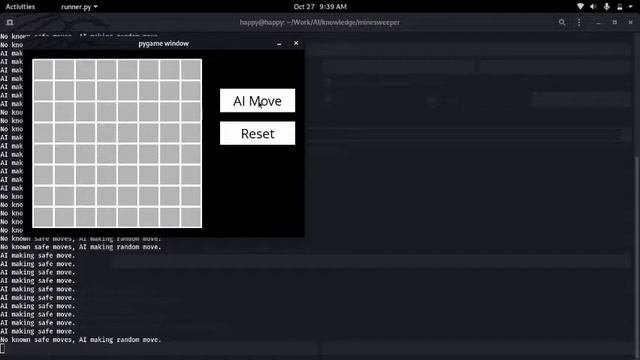Maximize the terminal window

[x=615, y=22]
